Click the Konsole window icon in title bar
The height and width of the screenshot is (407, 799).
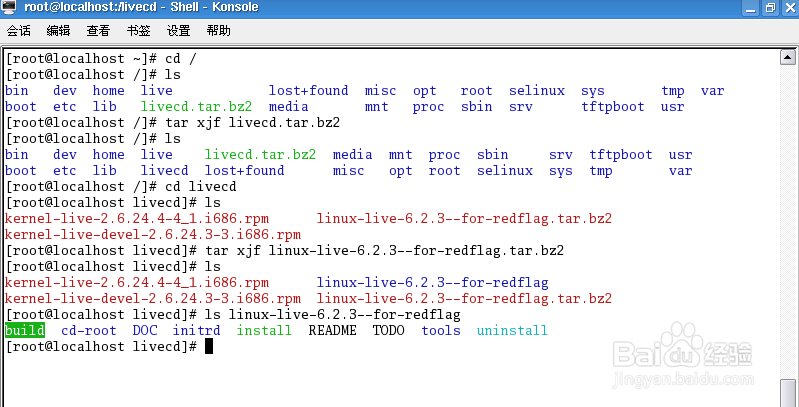[9, 7]
